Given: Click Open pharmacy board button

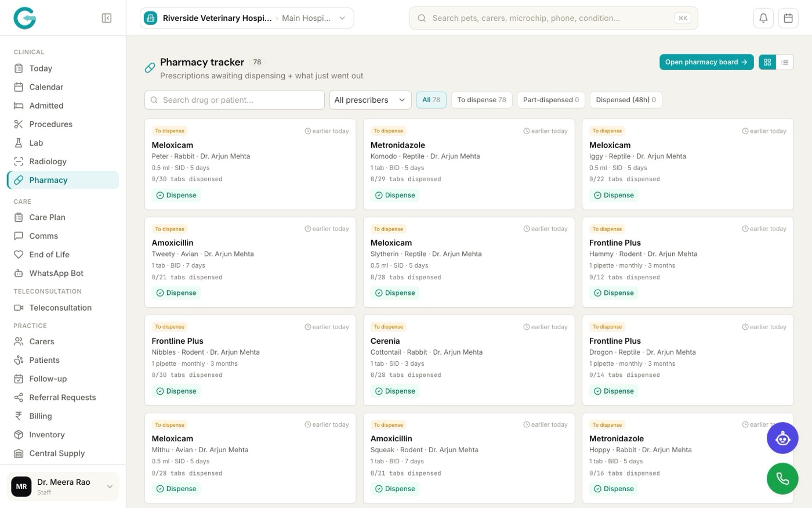Looking at the screenshot, I should pyautogui.click(x=706, y=62).
